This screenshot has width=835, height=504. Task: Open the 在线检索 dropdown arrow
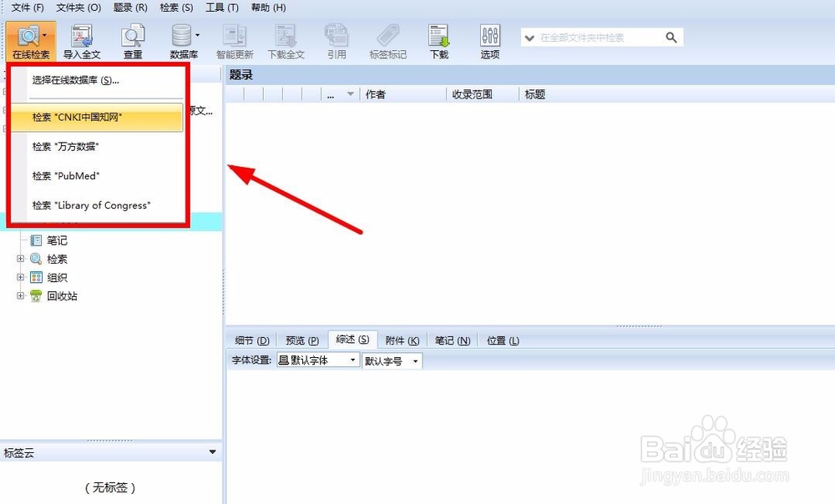45,36
